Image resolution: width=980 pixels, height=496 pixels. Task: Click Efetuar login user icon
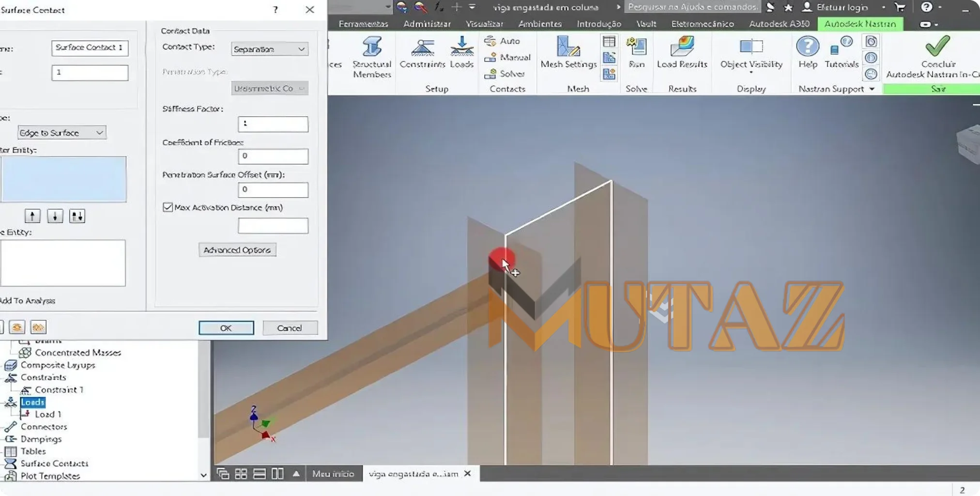pyautogui.click(x=807, y=7)
